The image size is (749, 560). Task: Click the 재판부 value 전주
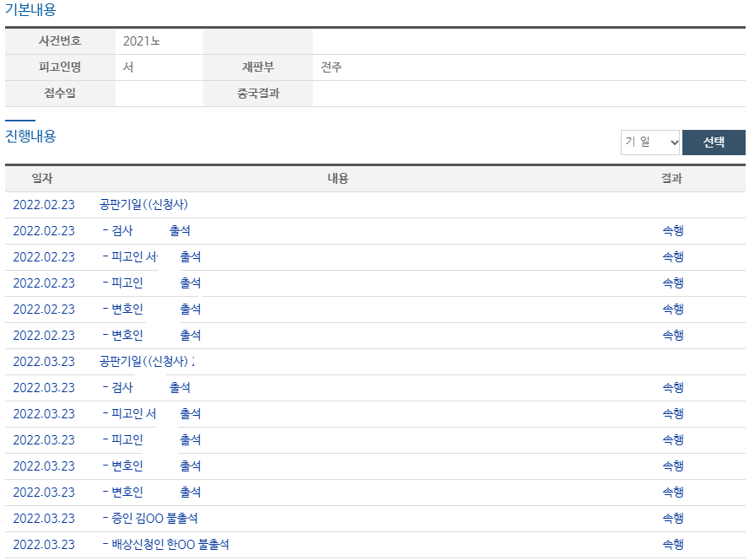point(331,67)
